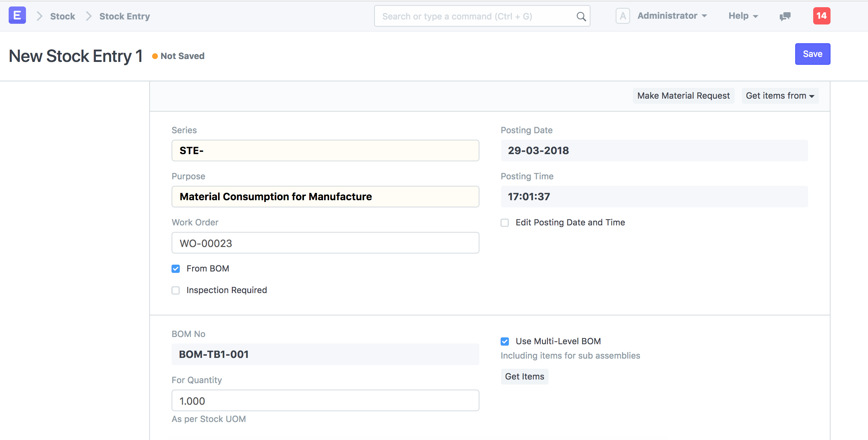Screen dimensions: 868x440
Task: Select the Purpose field value
Action: pos(326,197)
